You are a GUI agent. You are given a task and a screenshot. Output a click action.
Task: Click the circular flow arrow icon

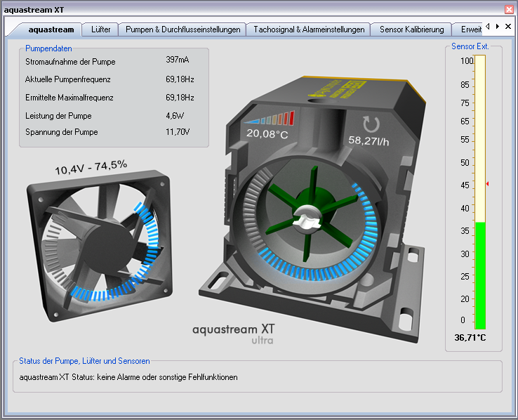click(370, 124)
